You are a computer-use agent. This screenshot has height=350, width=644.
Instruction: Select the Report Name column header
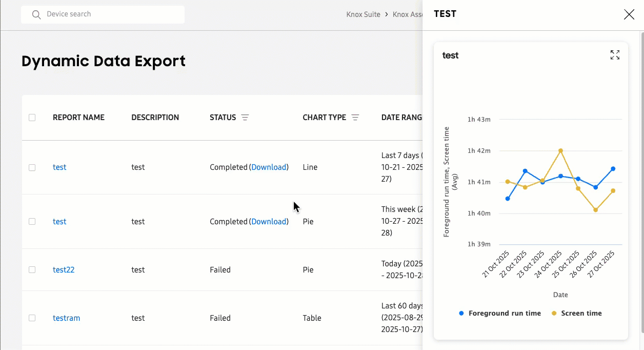pos(78,118)
